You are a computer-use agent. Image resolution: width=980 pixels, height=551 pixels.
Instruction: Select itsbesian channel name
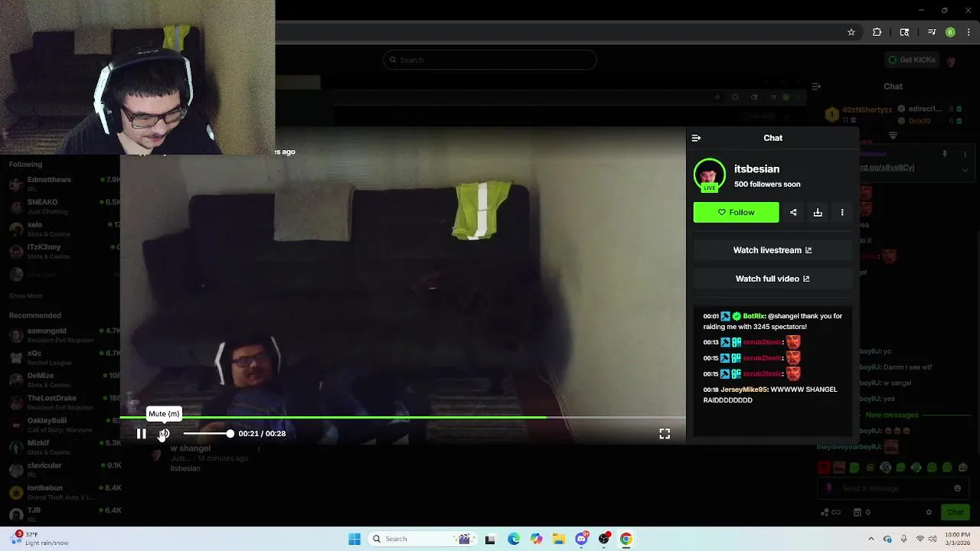756,169
